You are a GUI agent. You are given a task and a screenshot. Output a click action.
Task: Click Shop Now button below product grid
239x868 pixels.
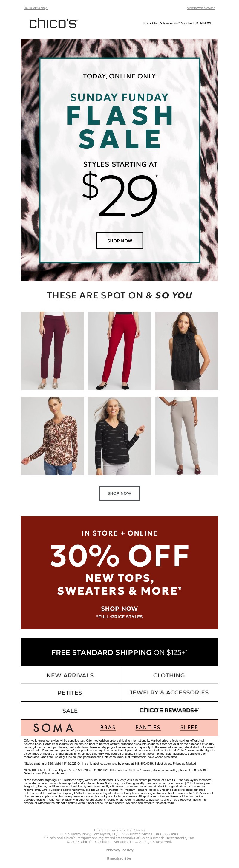point(119,493)
